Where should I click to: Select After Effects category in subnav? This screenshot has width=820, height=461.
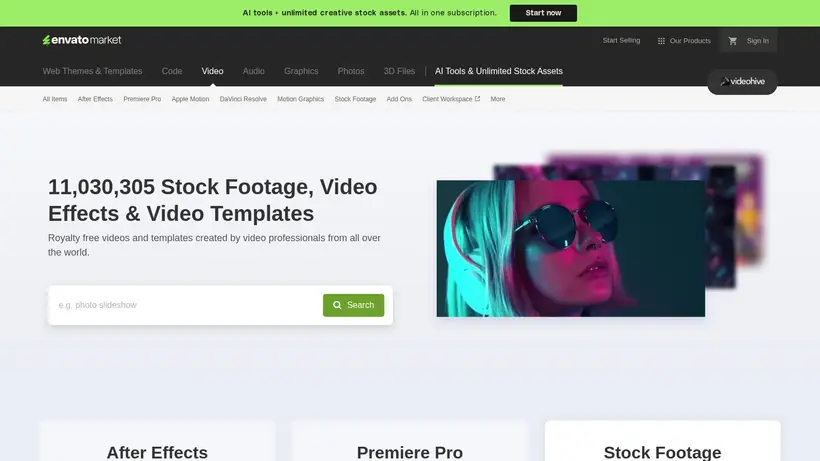point(95,99)
